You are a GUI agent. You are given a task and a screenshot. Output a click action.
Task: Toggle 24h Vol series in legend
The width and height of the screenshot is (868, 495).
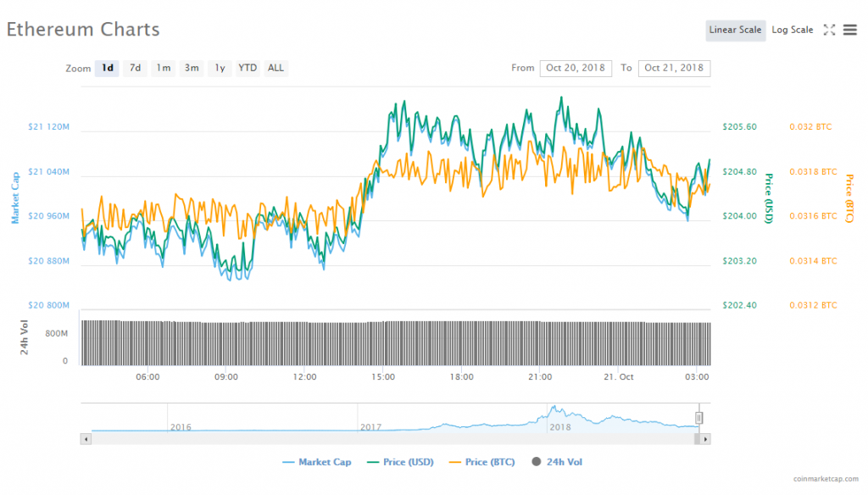pyautogui.click(x=557, y=462)
